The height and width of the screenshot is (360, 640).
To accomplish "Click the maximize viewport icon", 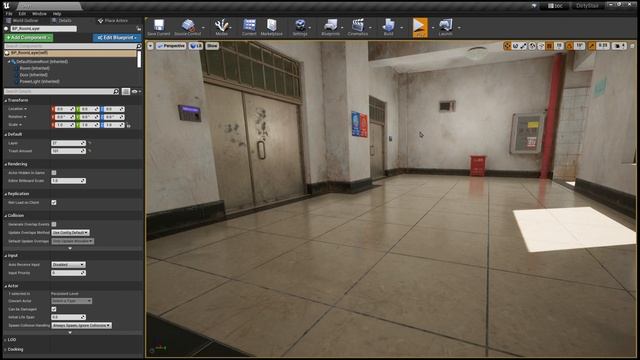I will (632, 46).
